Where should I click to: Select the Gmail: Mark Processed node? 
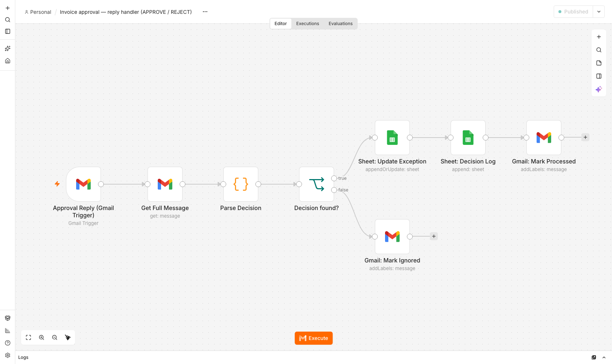544,138
